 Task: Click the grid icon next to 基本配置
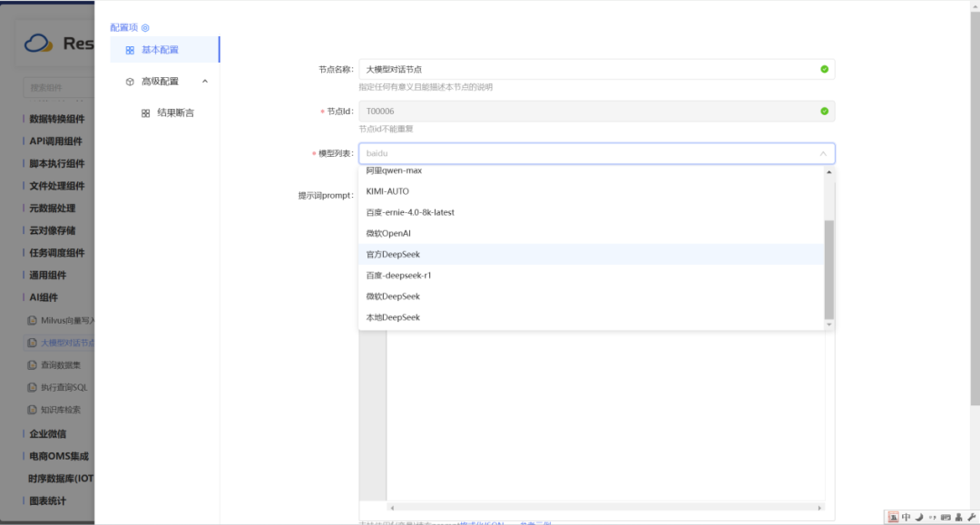point(130,50)
